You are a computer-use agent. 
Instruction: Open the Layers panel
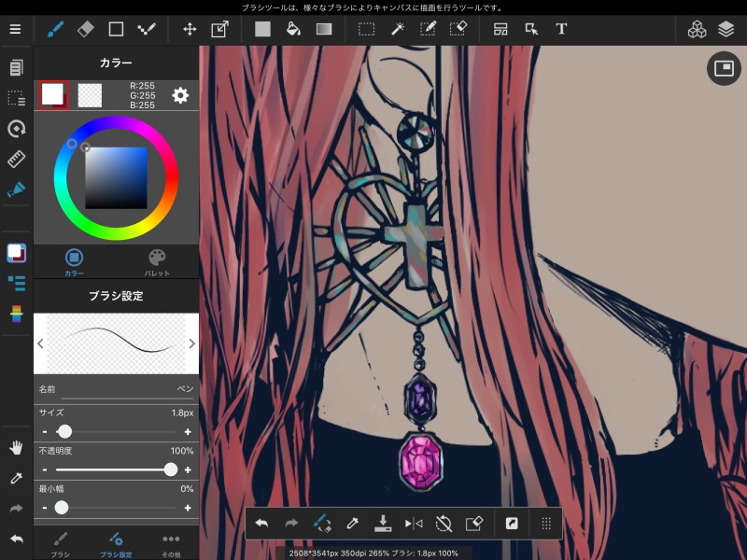point(726,29)
